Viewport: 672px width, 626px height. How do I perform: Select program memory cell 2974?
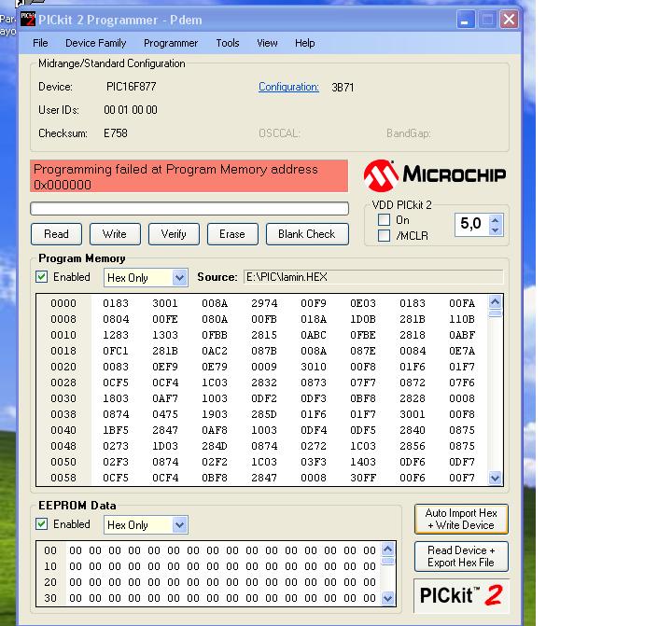click(264, 303)
